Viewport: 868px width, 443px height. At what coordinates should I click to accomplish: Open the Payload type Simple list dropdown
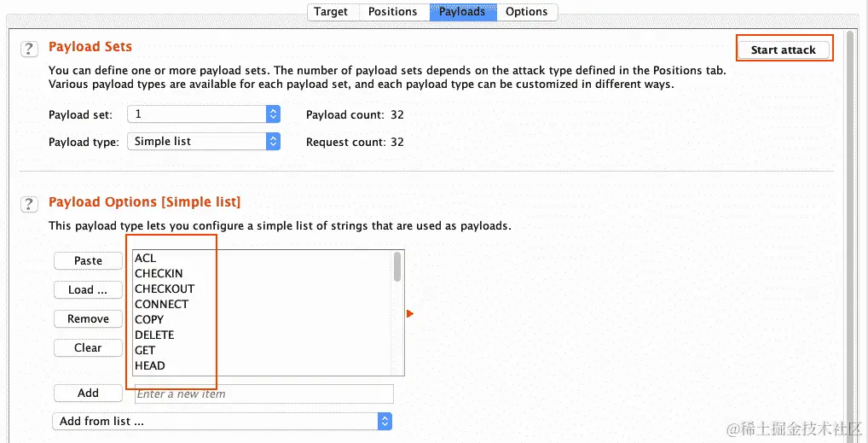coord(204,142)
